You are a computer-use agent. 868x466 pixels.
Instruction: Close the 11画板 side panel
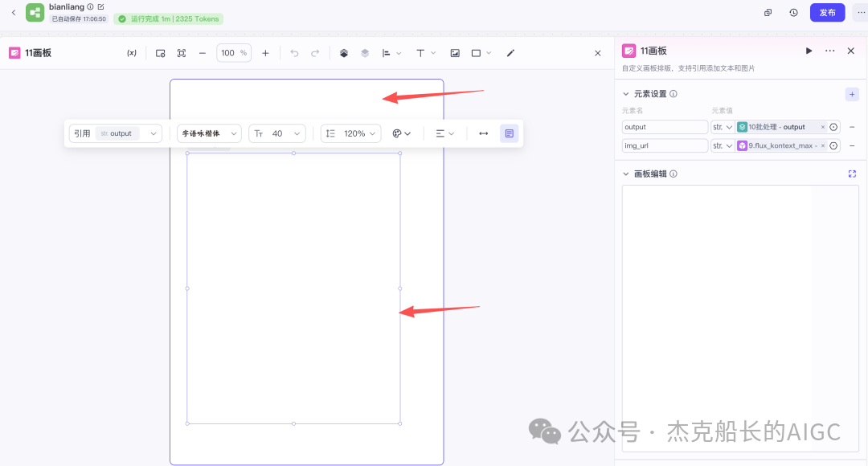pyautogui.click(x=851, y=51)
